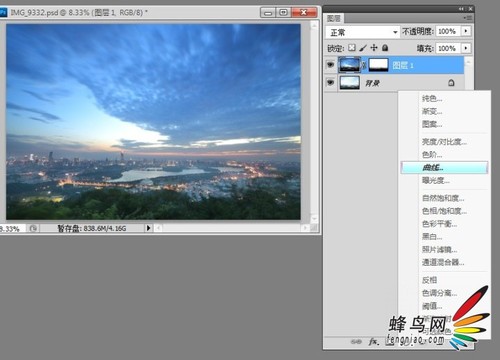Lock transparent pixels in the layers panel
This screenshot has width=500, height=360.
[352, 48]
